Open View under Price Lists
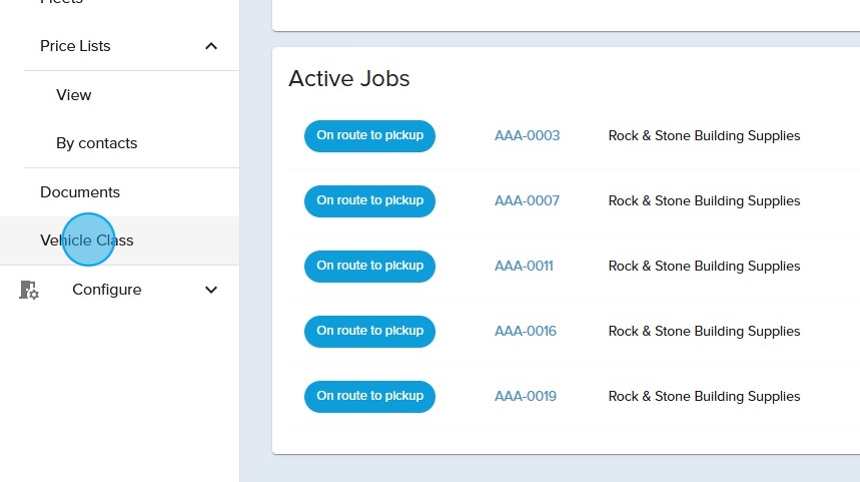860x482 pixels. point(74,95)
